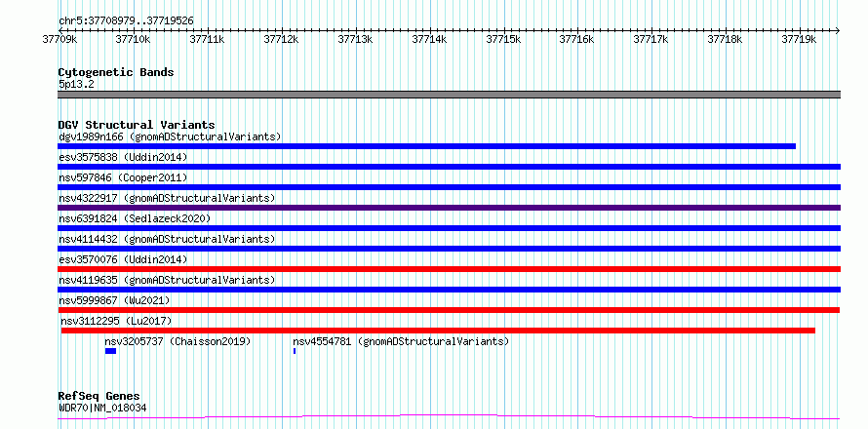Click the red nsv5999867 (Wu2021) bar

(x=449, y=310)
